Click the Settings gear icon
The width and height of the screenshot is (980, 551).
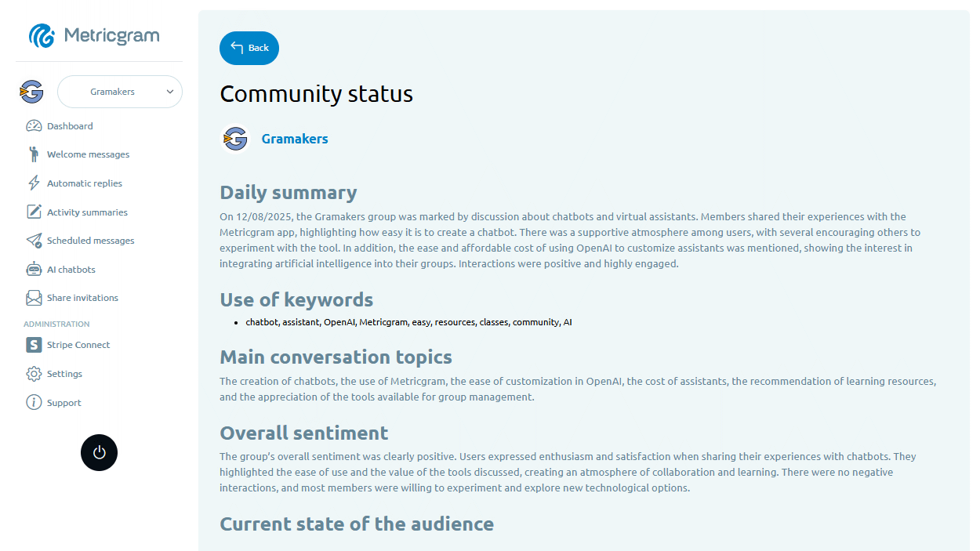coord(34,374)
